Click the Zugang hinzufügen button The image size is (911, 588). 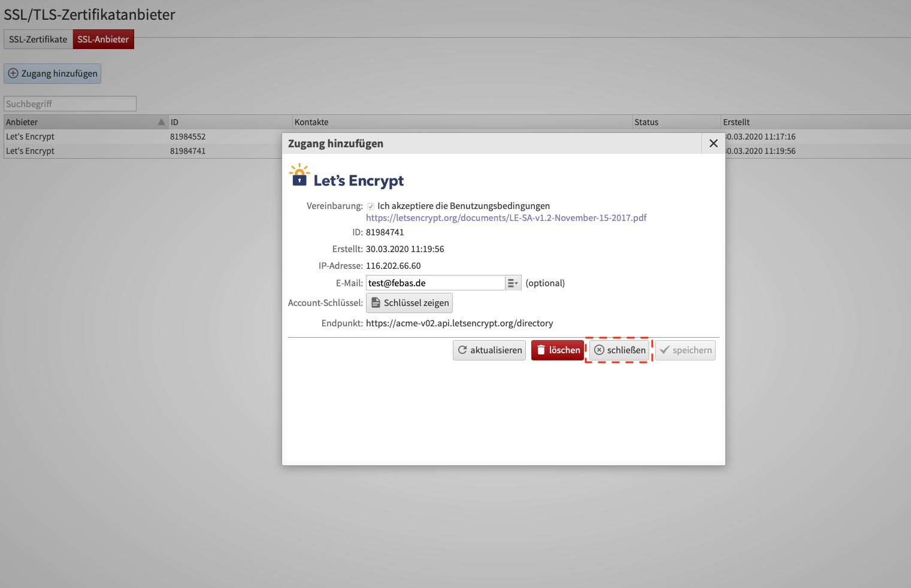53,74
